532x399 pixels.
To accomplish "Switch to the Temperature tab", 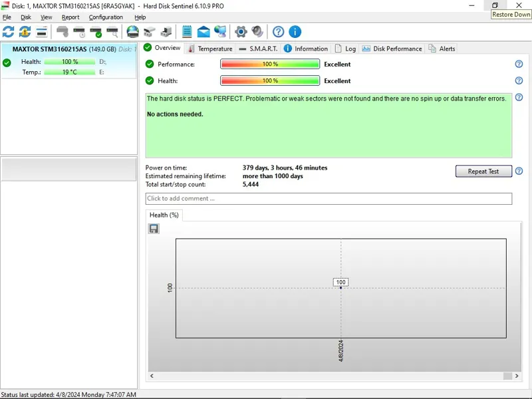I will [x=210, y=49].
